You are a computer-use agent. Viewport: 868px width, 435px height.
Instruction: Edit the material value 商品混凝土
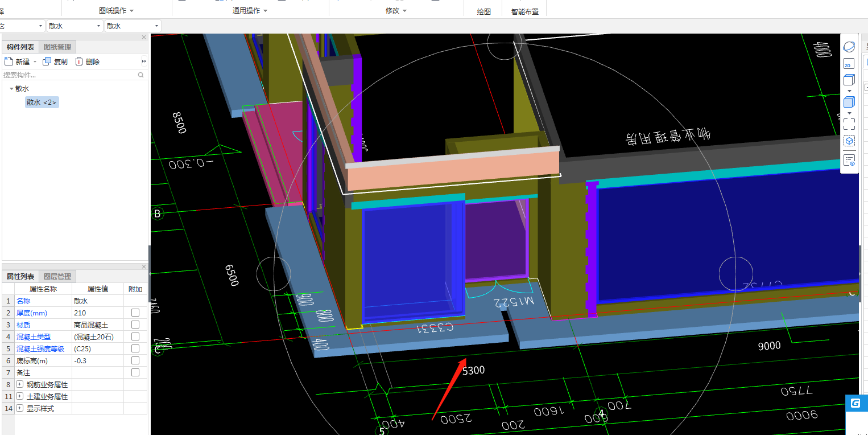[98, 325]
